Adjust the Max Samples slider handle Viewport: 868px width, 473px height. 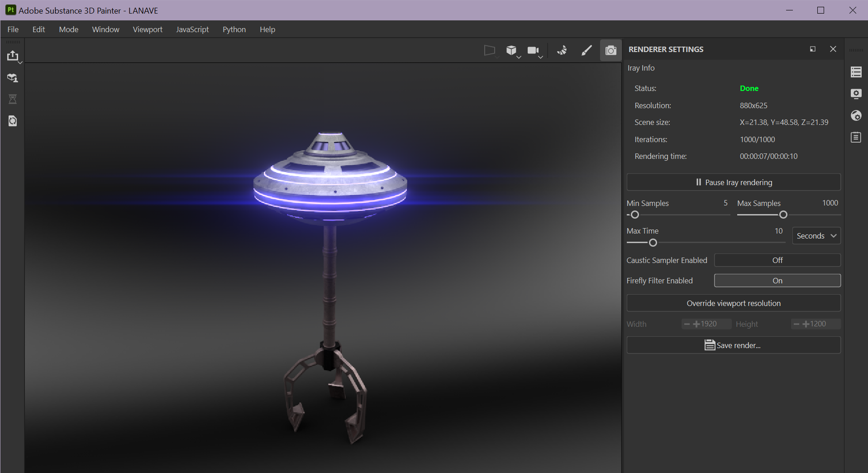(783, 215)
